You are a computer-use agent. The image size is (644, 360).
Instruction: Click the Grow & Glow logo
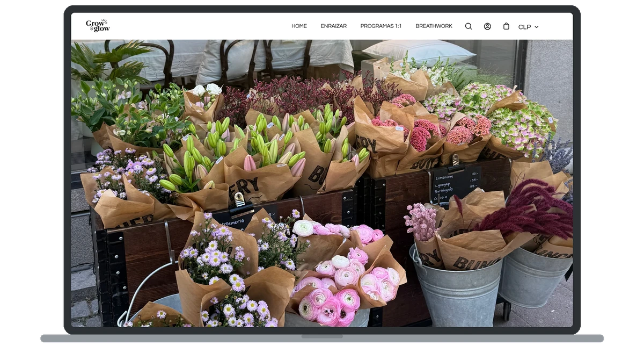[x=98, y=26]
